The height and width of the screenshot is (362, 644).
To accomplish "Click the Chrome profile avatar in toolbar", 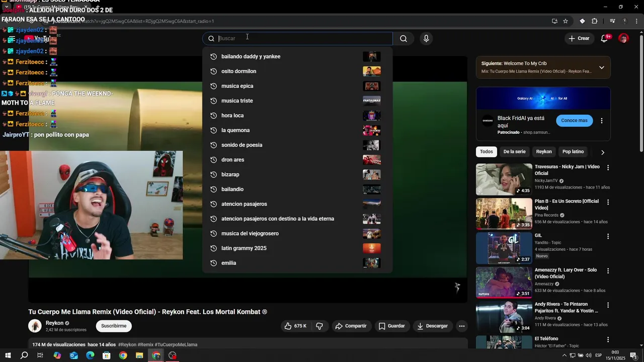I will click(624, 21).
